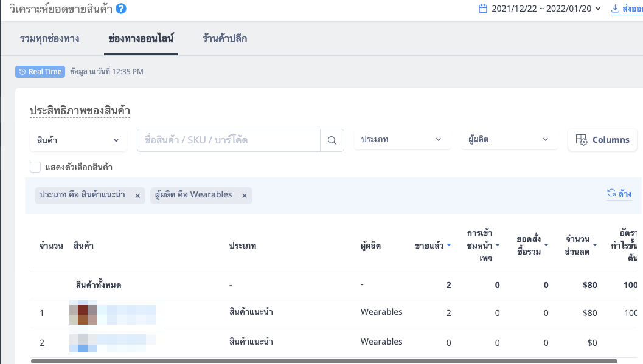Viewport: 643px width, 364px height.
Task: Click the ประเภท column header in table
Action: point(242,246)
